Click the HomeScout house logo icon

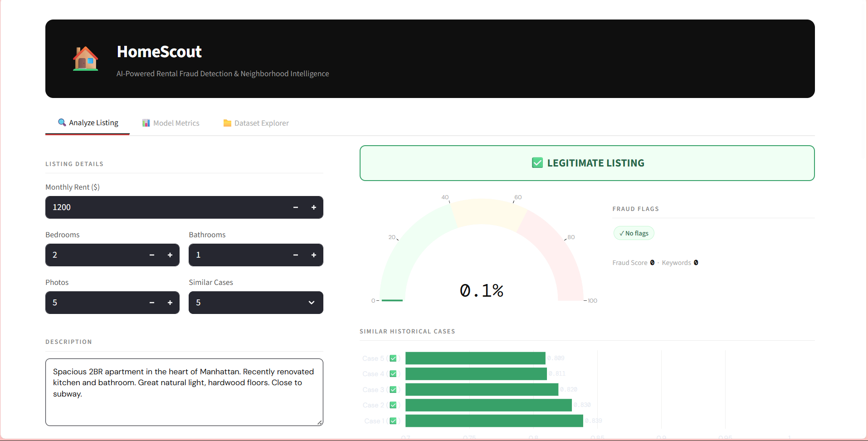point(85,58)
